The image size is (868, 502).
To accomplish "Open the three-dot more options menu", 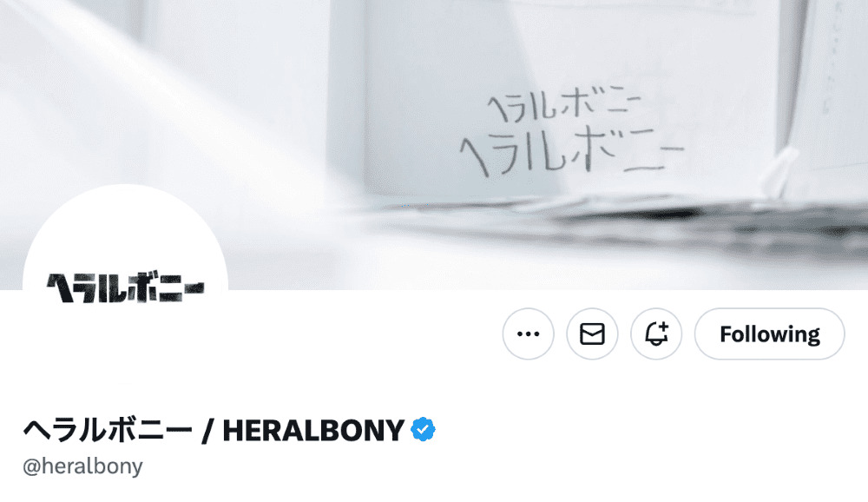I will [x=528, y=334].
